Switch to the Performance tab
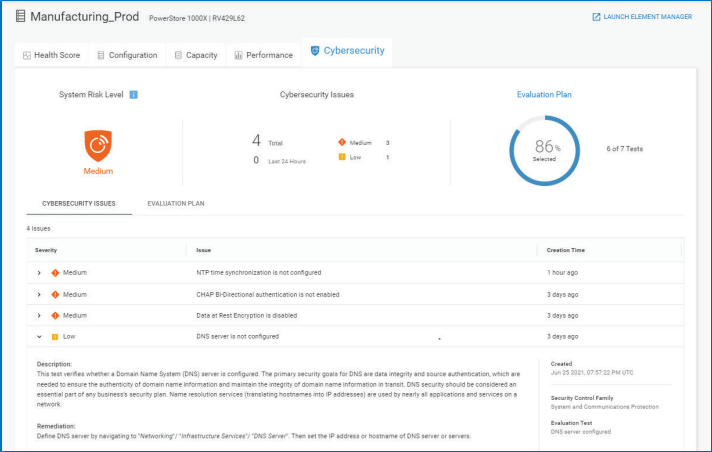This screenshot has width=712, height=452. click(x=263, y=55)
